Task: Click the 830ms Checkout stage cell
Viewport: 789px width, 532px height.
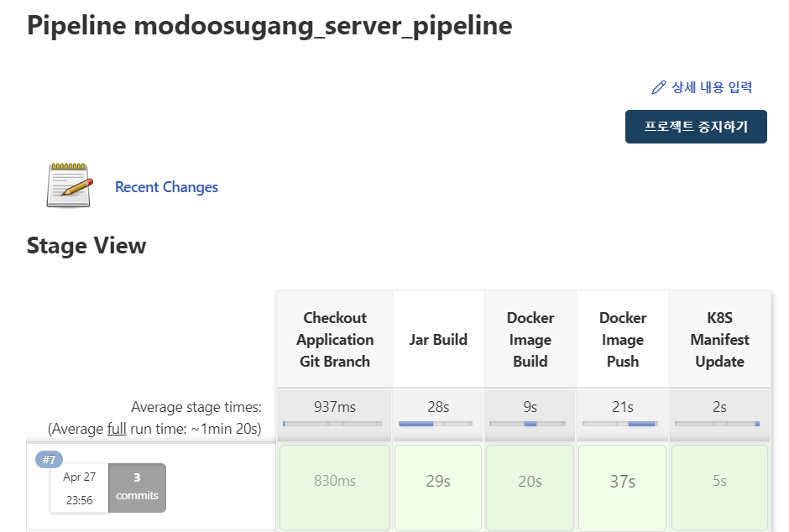Action: [335, 487]
